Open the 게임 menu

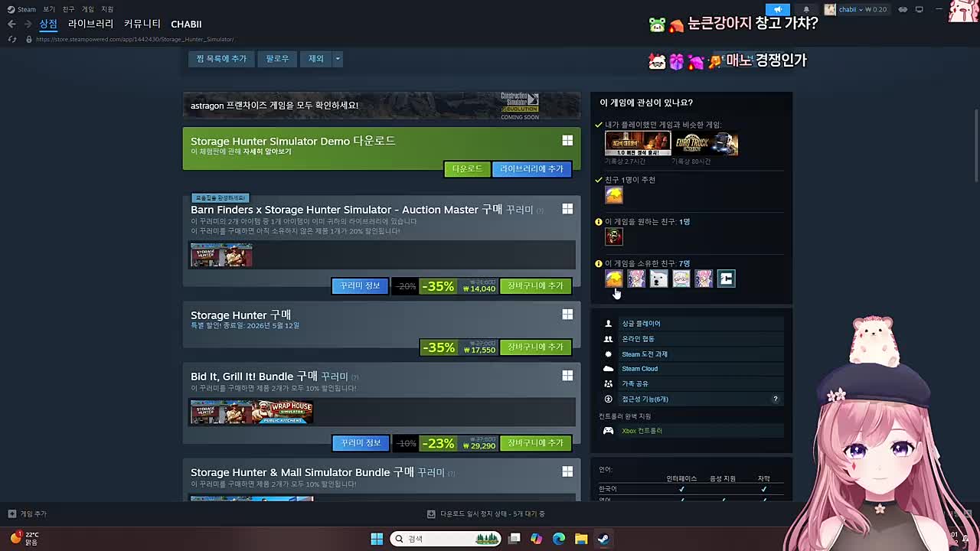coord(88,9)
